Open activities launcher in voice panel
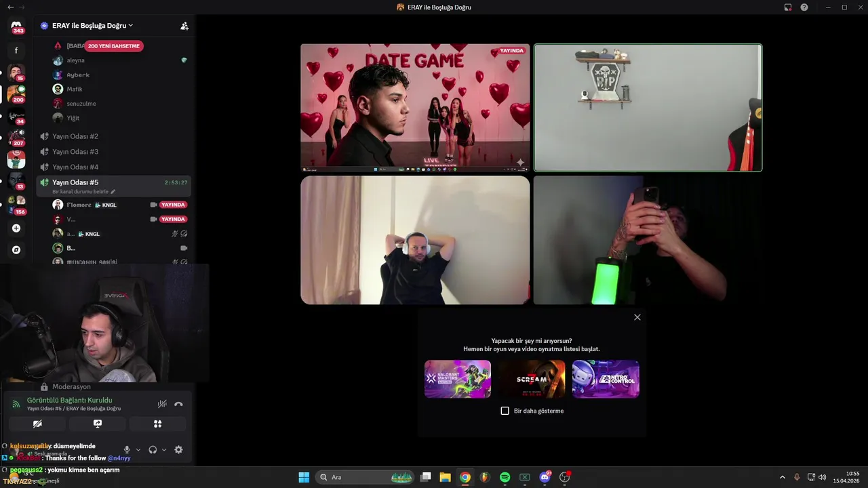Screen dimensions: 868x488 pyautogui.click(x=157, y=424)
